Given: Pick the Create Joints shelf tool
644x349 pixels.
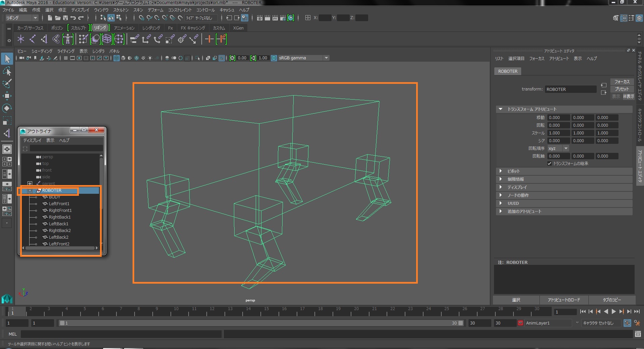Looking at the screenshot, I should point(33,39).
